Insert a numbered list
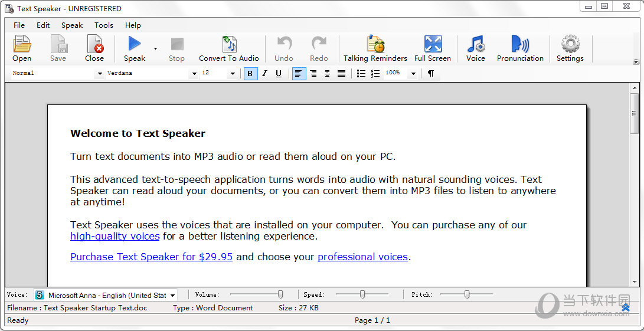This screenshot has width=644, height=331. click(x=375, y=74)
